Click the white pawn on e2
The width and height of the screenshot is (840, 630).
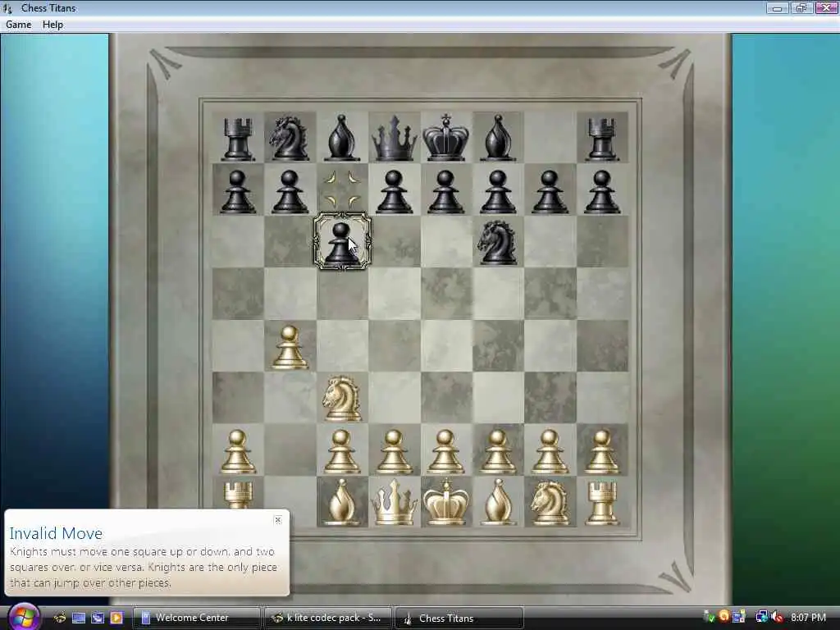pyautogui.click(x=445, y=452)
